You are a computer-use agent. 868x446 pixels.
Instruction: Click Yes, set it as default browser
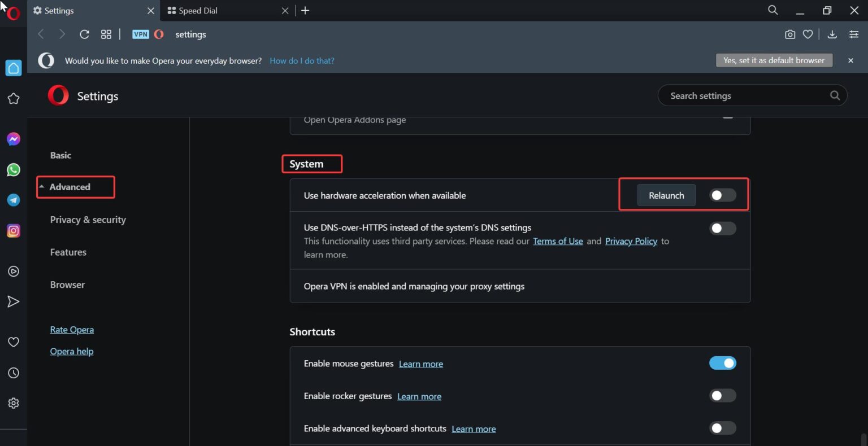click(774, 60)
